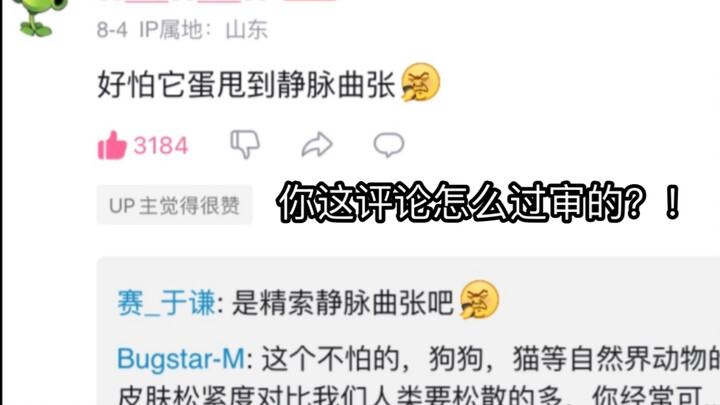Click the 8-4 comment date
The height and width of the screenshot is (405, 720).
[112, 30]
